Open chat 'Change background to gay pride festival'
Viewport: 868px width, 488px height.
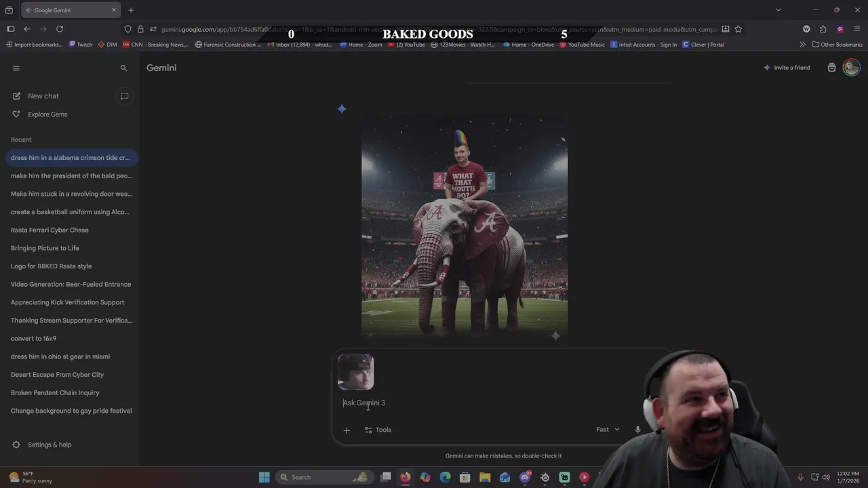71,411
